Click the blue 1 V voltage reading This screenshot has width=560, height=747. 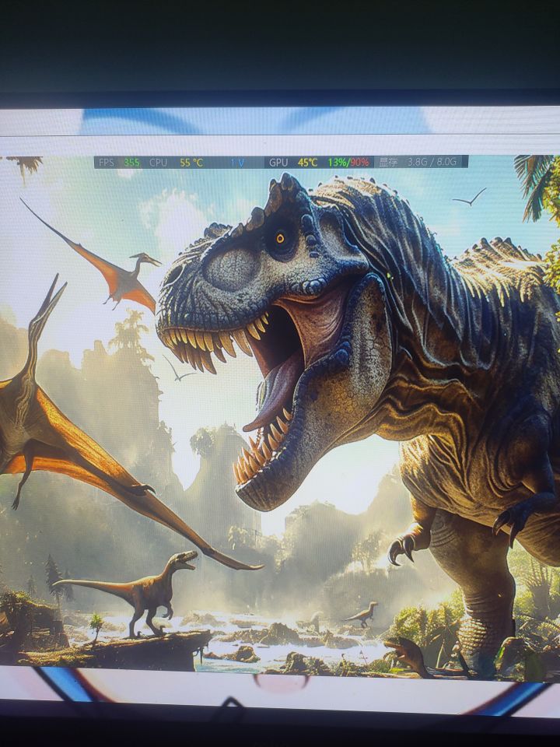click(x=237, y=163)
